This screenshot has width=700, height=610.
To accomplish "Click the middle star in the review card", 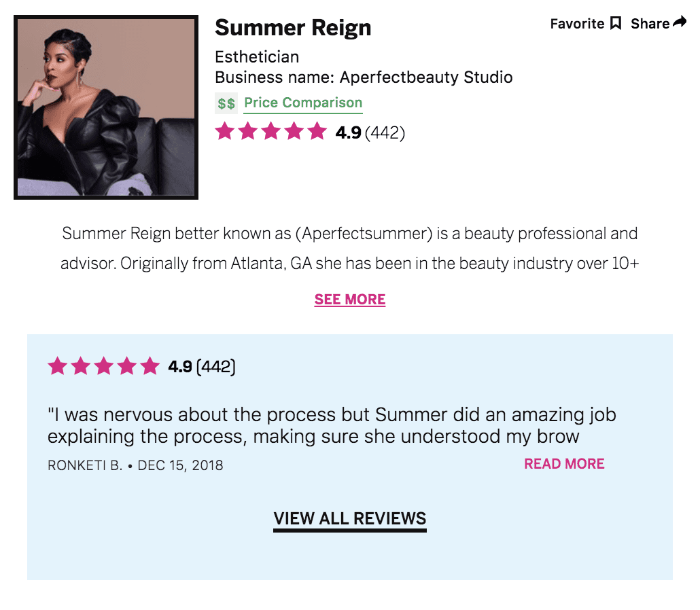I will pyautogui.click(x=104, y=367).
